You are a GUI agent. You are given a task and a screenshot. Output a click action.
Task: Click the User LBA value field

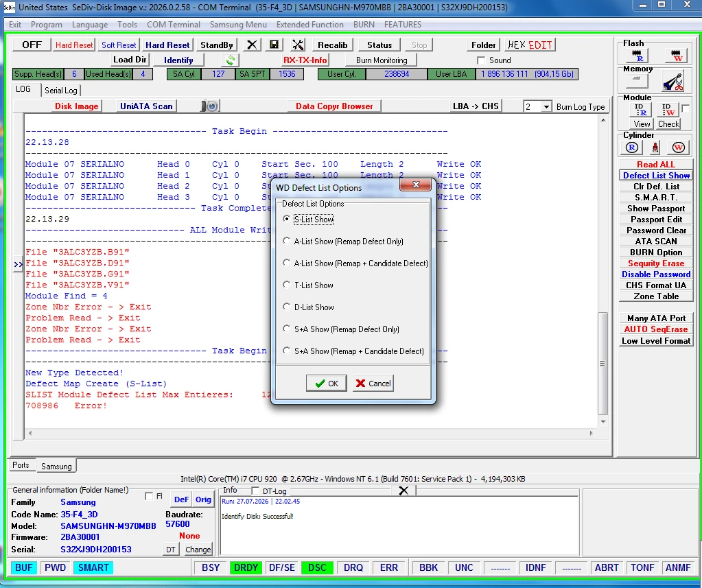point(526,74)
